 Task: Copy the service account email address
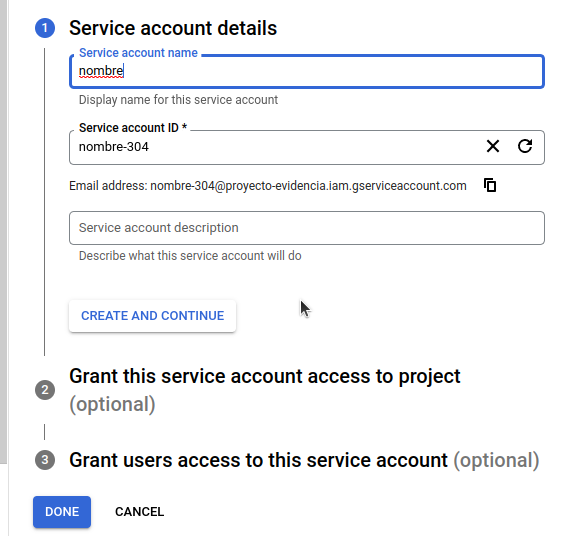pos(490,185)
